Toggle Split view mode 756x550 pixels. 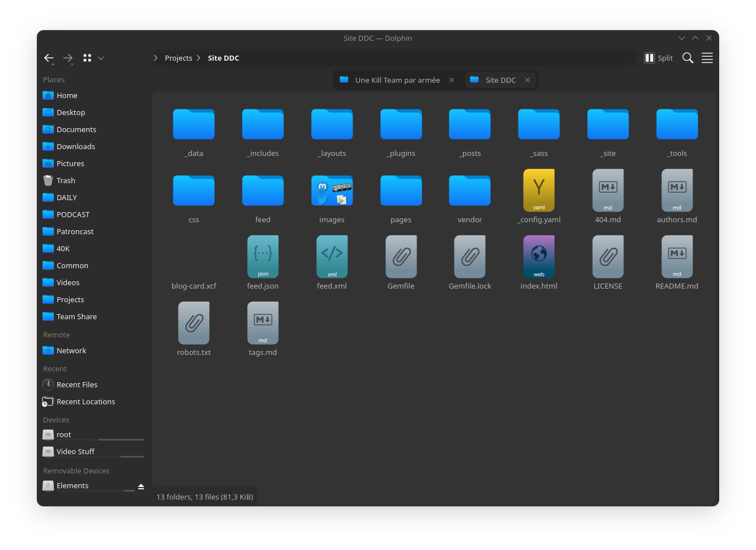coord(659,58)
